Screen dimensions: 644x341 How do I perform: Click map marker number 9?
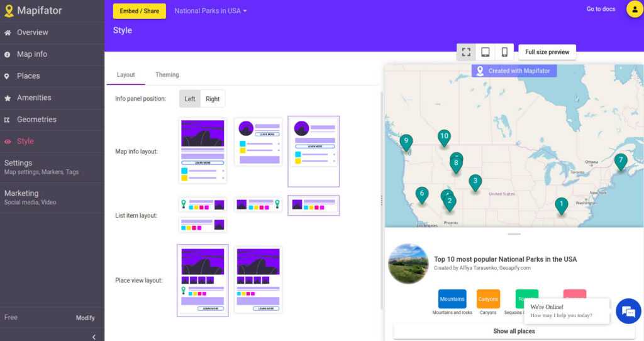coord(406,142)
